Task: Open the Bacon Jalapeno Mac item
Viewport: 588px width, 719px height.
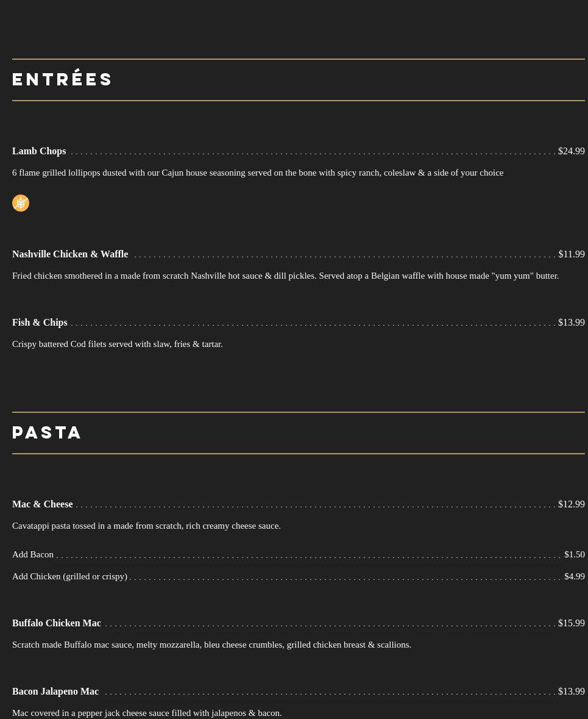Action: (x=55, y=692)
